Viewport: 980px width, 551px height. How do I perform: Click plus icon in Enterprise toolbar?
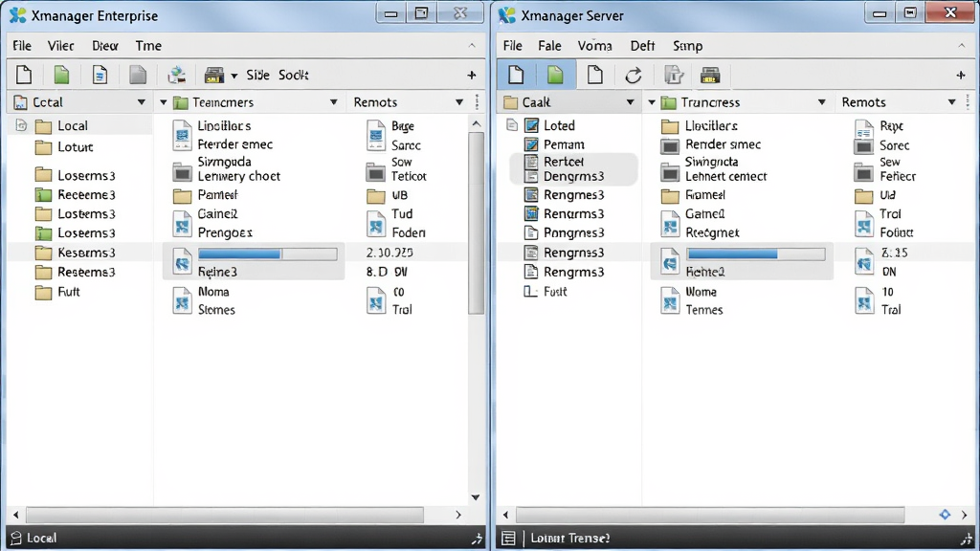(x=472, y=75)
